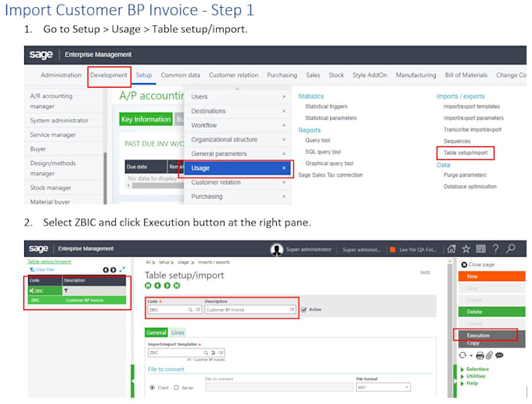Viewport: 532px width, 404px height.
Task: Open the home icon in top bar
Action: click(451, 249)
